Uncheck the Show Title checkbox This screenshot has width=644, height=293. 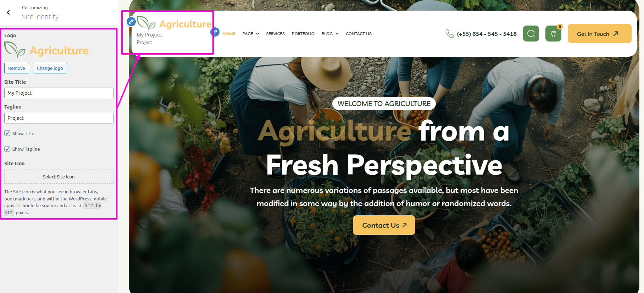[x=7, y=133]
